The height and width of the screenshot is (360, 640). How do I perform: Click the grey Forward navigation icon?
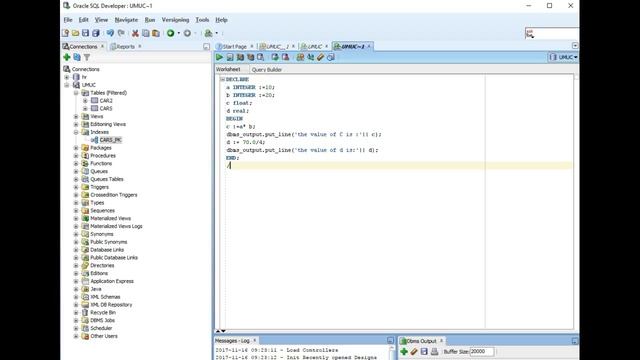tap(187, 33)
